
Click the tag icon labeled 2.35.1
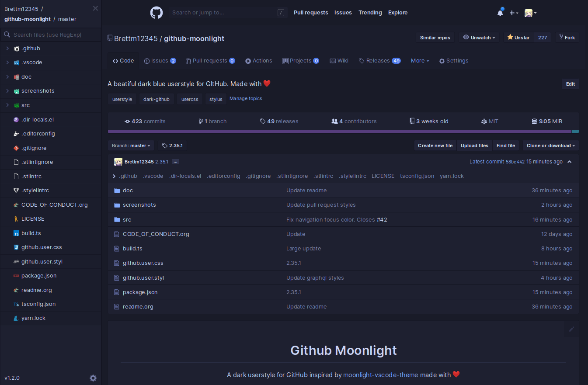(x=165, y=146)
